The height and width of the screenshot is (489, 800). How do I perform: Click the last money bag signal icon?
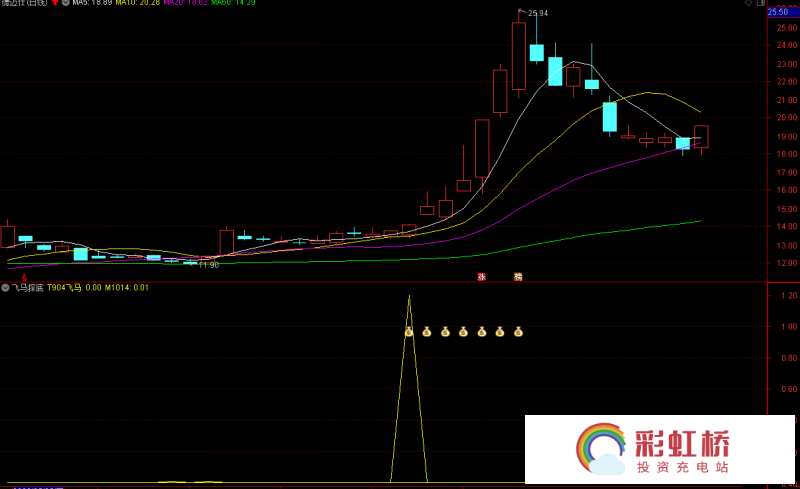click(x=518, y=332)
